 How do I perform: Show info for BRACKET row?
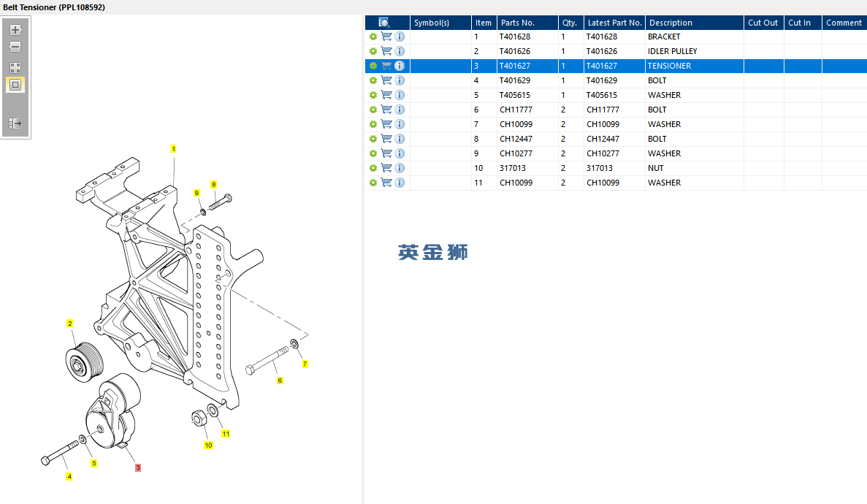pyautogui.click(x=400, y=37)
